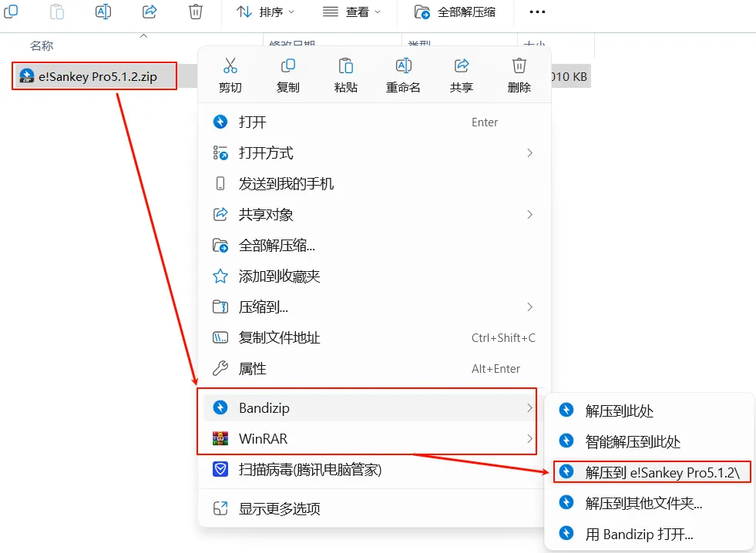Click the 重命名 label in context menu
The width and height of the screenshot is (756, 553).
pos(404,87)
